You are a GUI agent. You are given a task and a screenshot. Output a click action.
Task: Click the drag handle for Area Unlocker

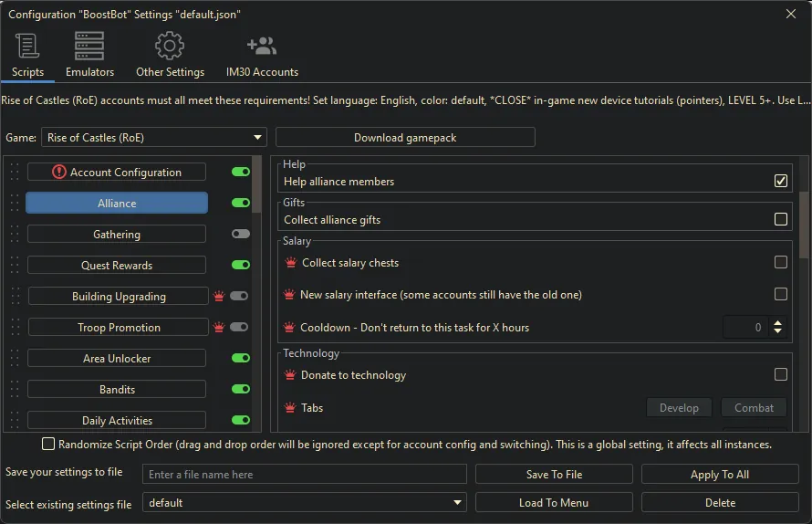(x=15, y=358)
